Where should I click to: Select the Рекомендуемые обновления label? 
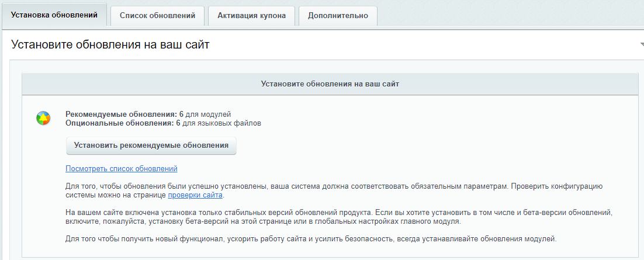tap(121, 115)
